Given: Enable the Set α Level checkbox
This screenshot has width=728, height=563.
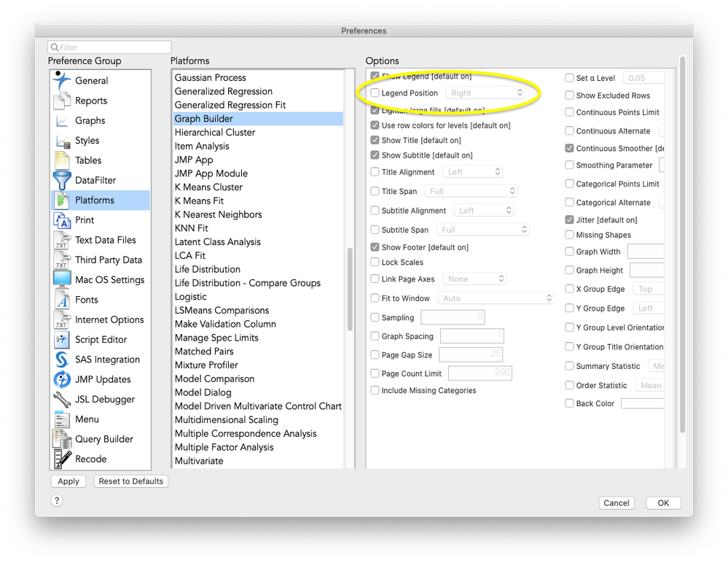Looking at the screenshot, I should click(569, 78).
